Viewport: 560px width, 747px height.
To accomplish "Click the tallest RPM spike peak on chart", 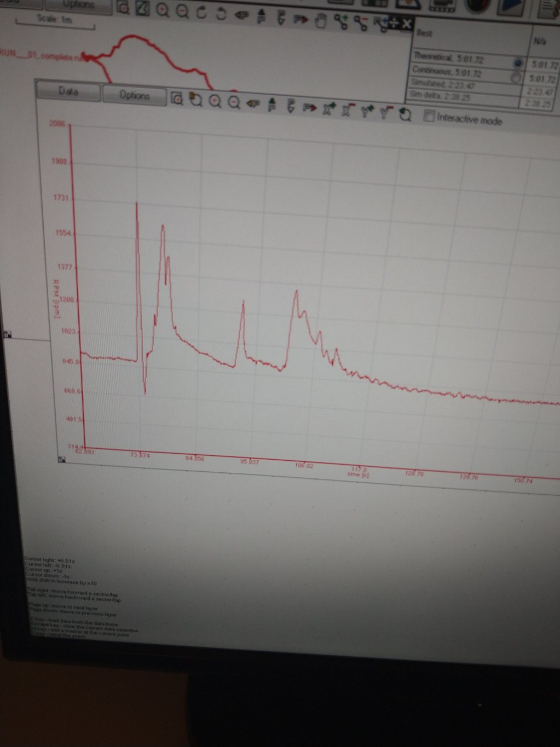I will [137, 204].
